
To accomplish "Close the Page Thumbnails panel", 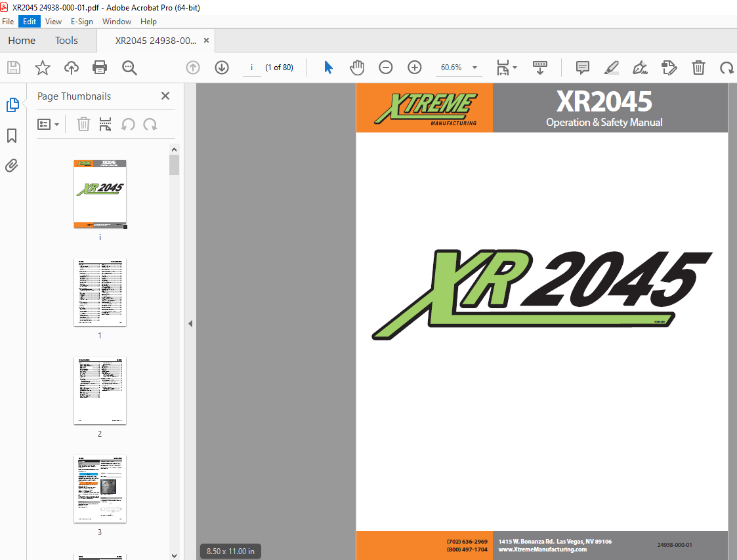I will 165,96.
